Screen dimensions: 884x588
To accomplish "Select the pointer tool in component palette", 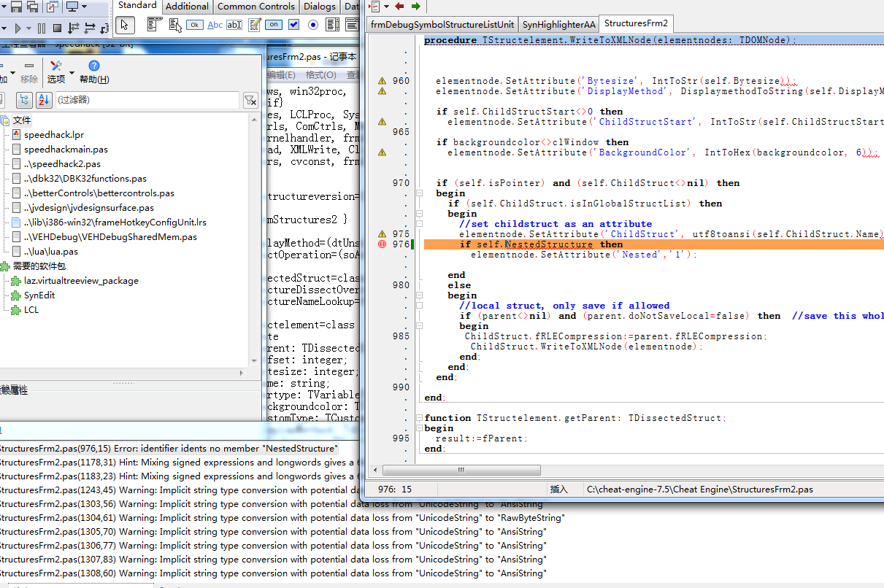I will 124,25.
